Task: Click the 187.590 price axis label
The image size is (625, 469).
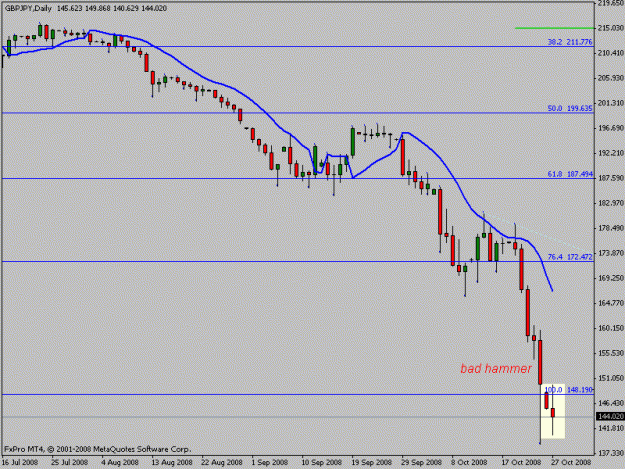Action: (611, 178)
